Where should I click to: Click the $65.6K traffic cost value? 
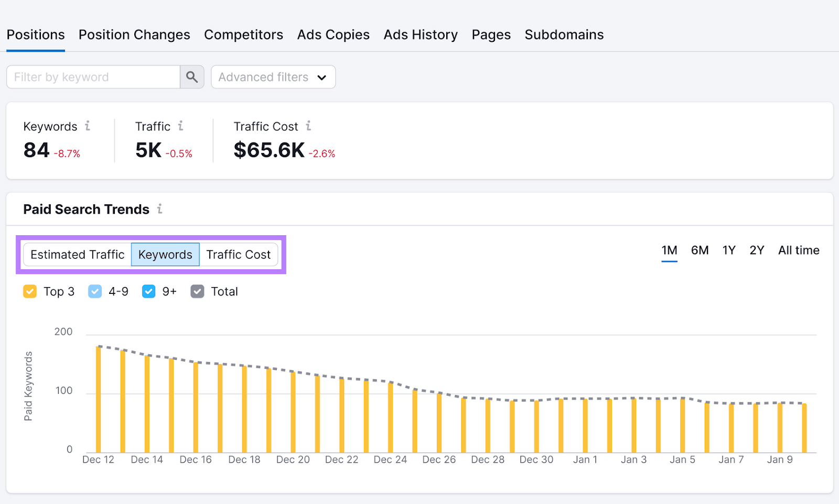(269, 150)
